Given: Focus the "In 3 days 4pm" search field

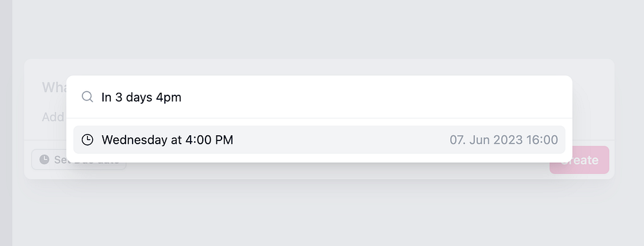Looking at the screenshot, I should click(x=319, y=97).
